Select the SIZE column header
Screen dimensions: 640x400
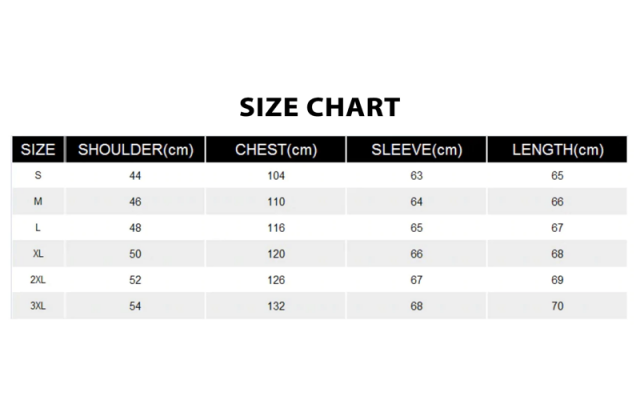coord(38,149)
